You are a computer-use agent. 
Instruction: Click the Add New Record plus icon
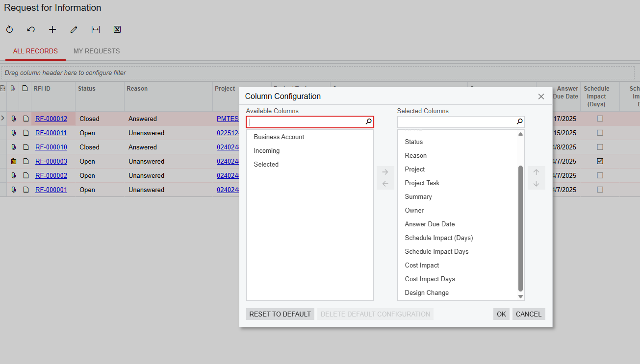pos(52,29)
